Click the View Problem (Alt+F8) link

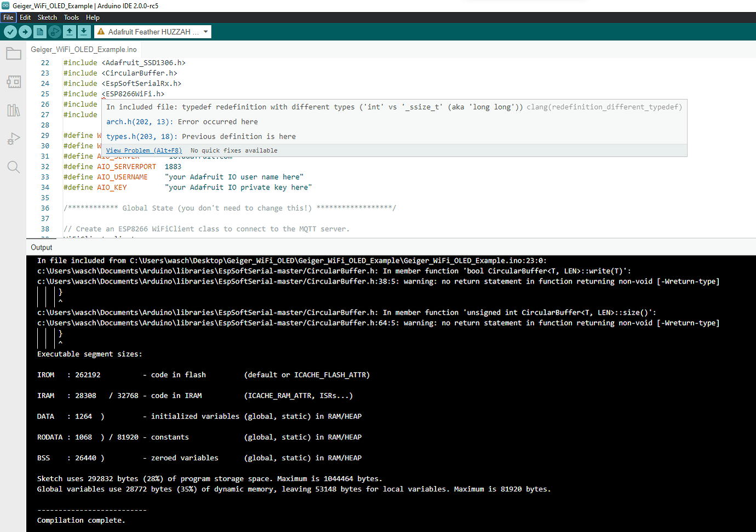[144, 149]
